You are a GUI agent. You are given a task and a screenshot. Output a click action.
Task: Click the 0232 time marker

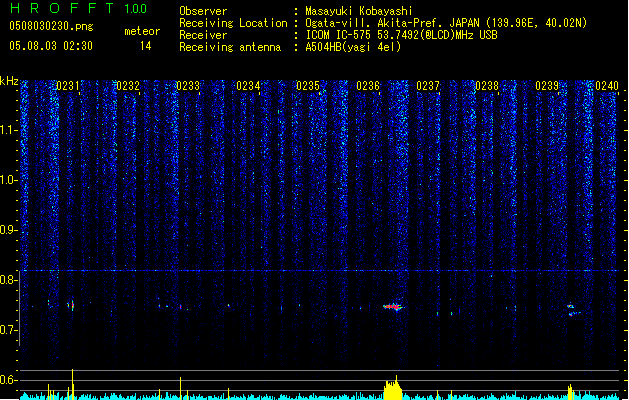point(128,86)
